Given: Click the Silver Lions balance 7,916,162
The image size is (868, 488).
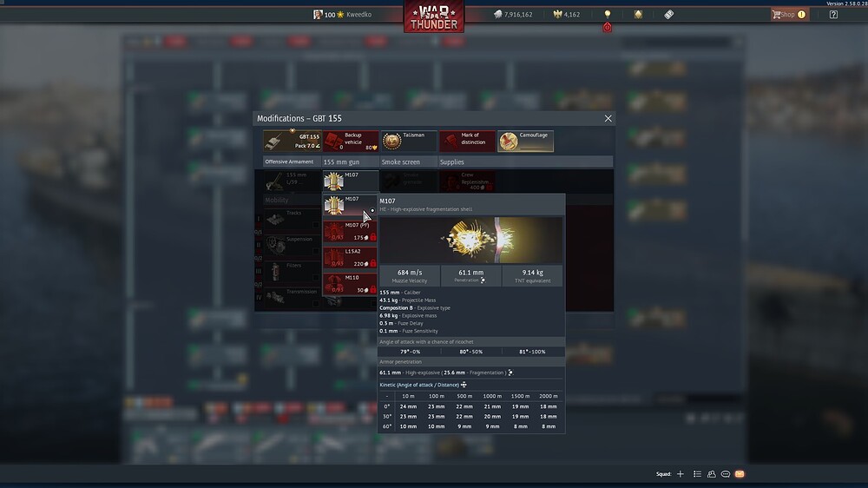Looking at the screenshot, I should click(513, 15).
